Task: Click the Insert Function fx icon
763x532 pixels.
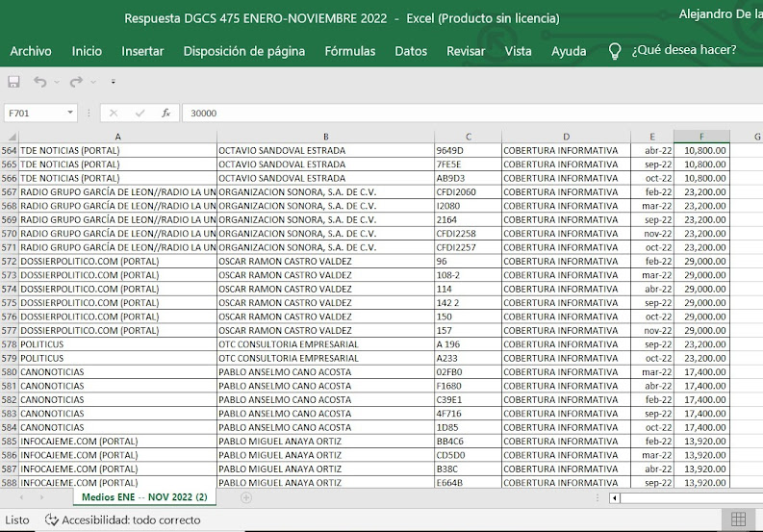Action: 165,113
